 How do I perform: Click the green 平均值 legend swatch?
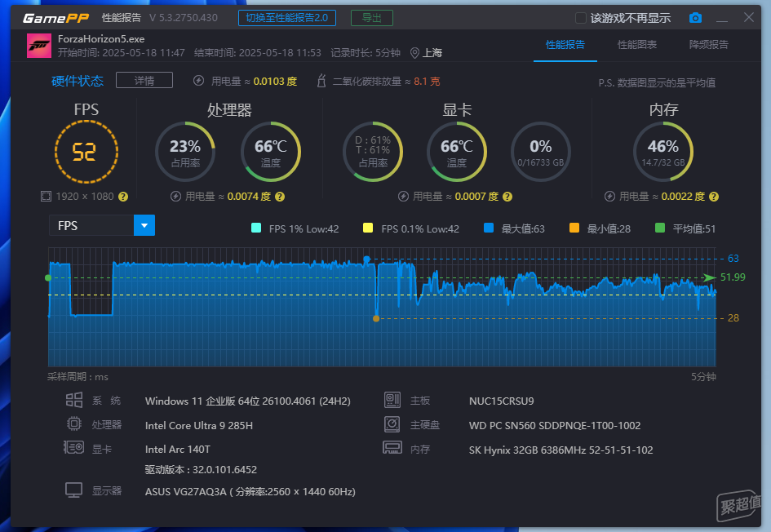pyautogui.click(x=660, y=228)
